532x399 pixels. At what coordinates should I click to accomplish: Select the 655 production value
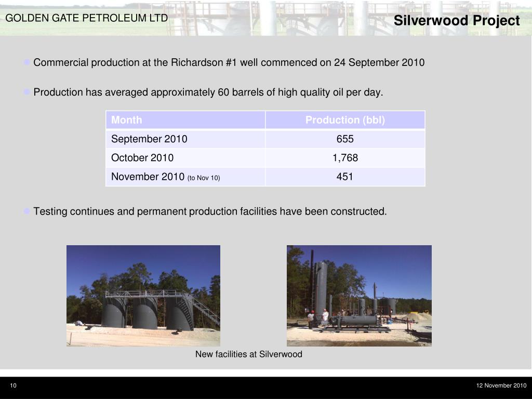[x=345, y=139]
